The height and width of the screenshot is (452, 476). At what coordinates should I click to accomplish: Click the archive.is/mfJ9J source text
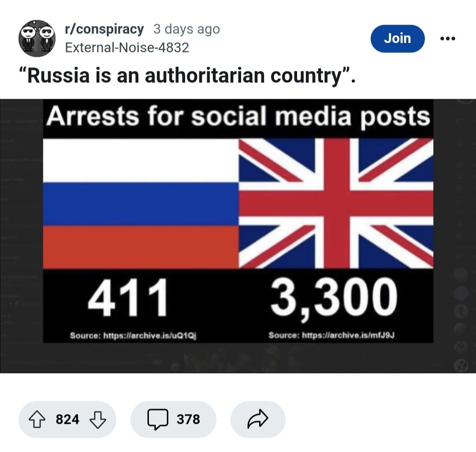click(x=331, y=335)
